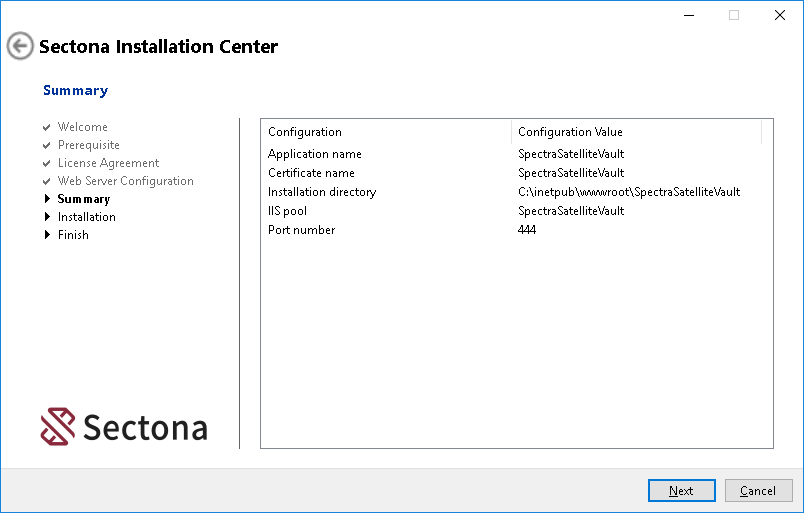Image resolution: width=804 pixels, height=513 pixels.
Task: Click the License Agreement checkmark icon
Action: click(47, 163)
